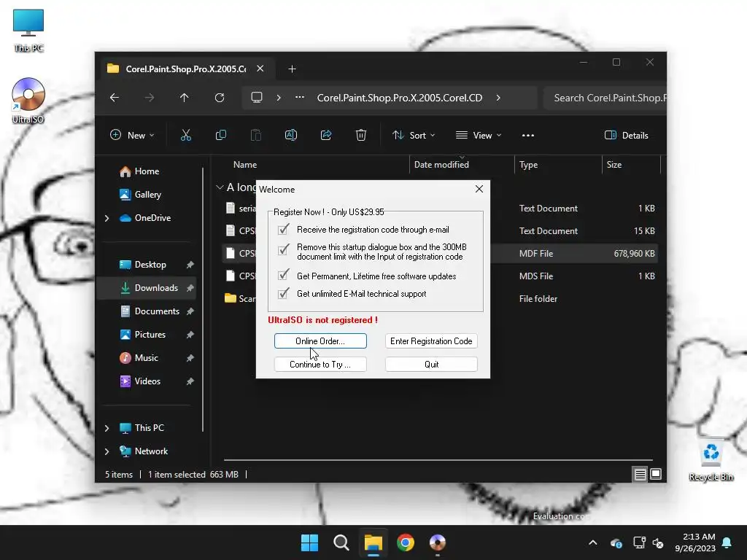Click the Rename icon in Explorer toolbar

pos(290,135)
